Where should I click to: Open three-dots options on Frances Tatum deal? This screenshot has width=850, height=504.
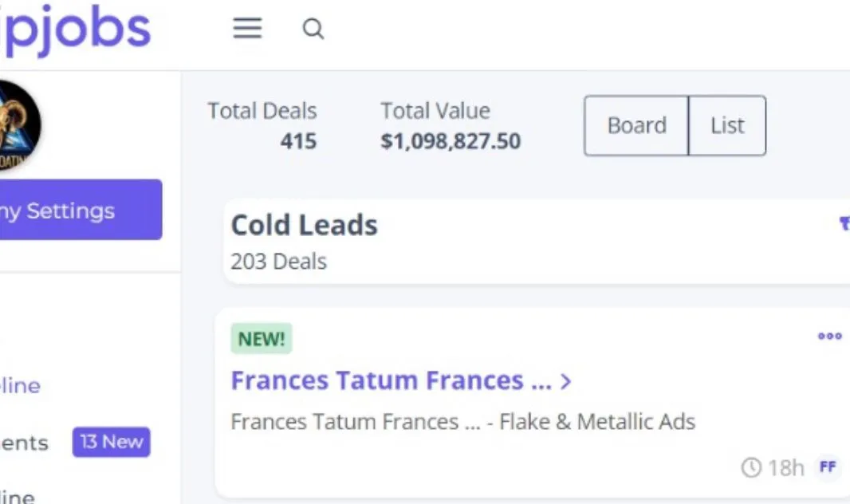830,337
